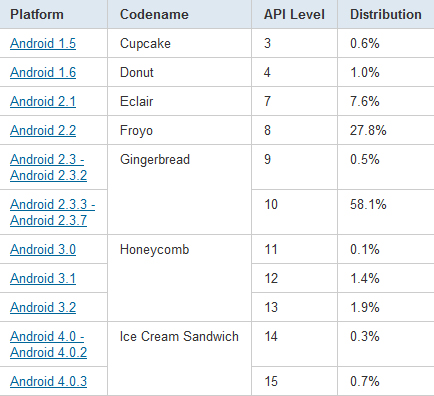Click the Distribution column header
The height and width of the screenshot is (396, 434).
tap(386, 14)
